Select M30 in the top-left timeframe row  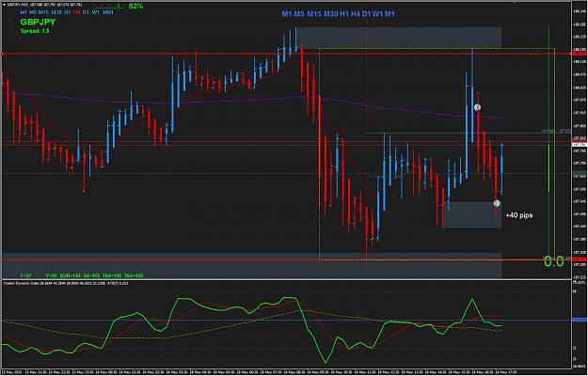56,12
